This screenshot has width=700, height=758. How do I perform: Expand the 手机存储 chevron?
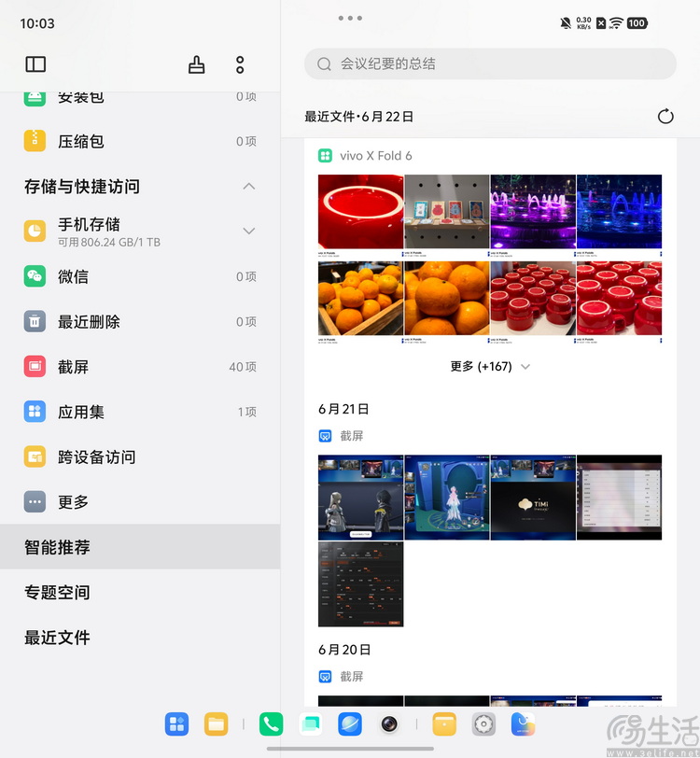[248, 231]
